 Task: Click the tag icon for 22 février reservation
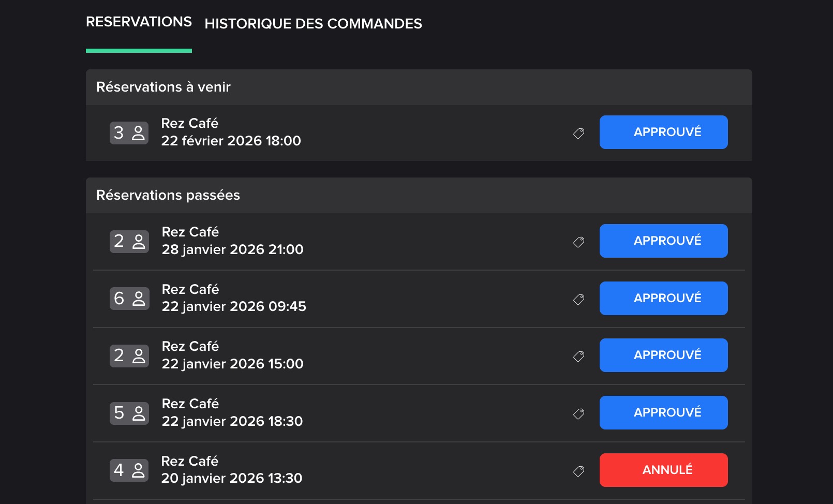pyautogui.click(x=578, y=134)
